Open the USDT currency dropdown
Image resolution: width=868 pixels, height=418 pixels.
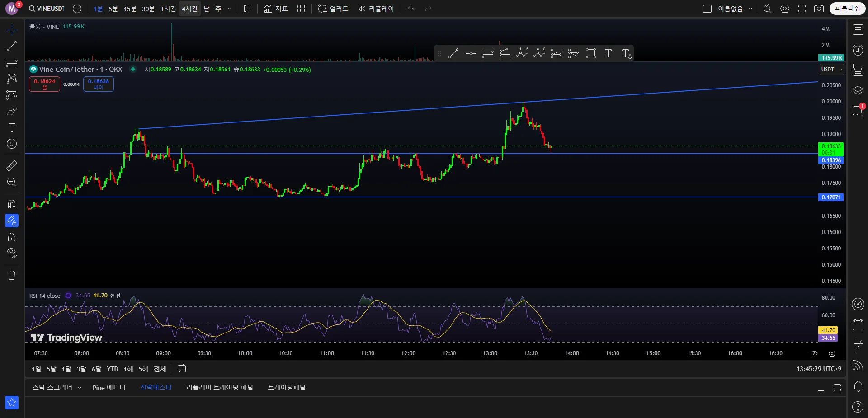[x=831, y=70]
